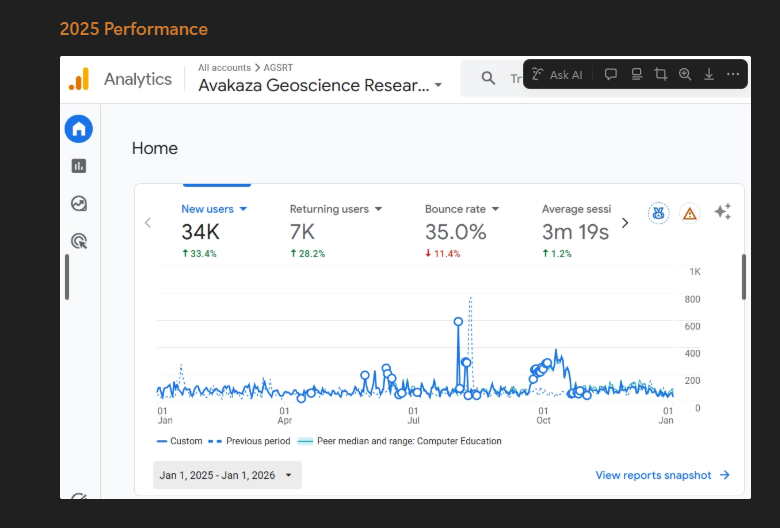Click the next metrics right chevron

625,223
